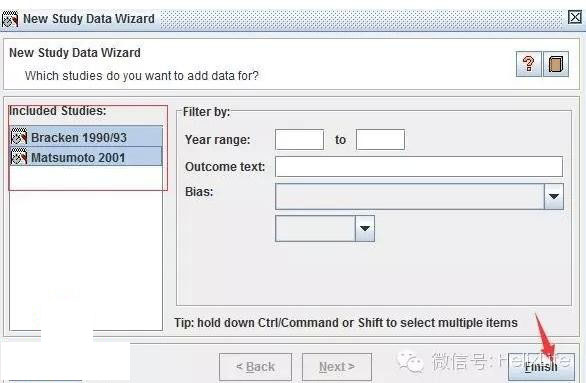This screenshot has width=586, height=383.
Task: Select the Matsumoto 2001 study
Action: click(x=86, y=157)
